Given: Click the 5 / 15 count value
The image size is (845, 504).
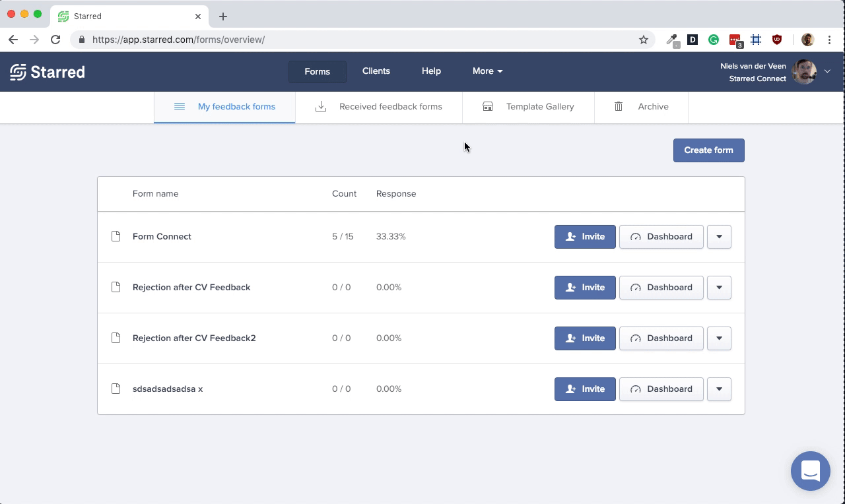Looking at the screenshot, I should 343,236.
